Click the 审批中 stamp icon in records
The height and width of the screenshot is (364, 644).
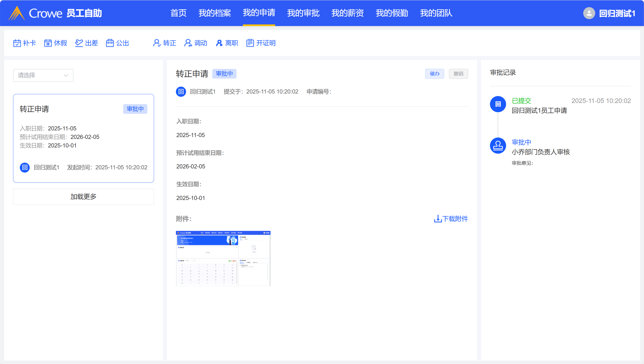[x=498, y=146]
